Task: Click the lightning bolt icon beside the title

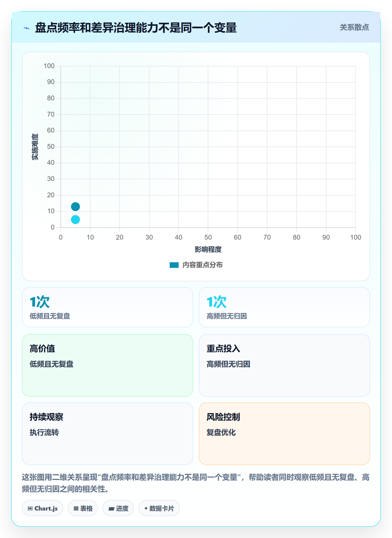Action: (27, 28)
